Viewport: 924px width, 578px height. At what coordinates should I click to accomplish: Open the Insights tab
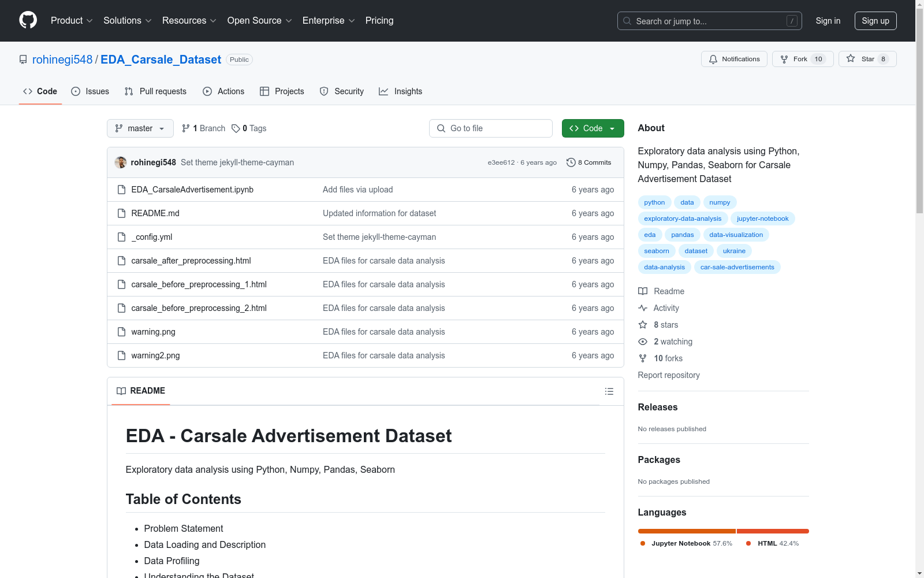tap(401, 91)
